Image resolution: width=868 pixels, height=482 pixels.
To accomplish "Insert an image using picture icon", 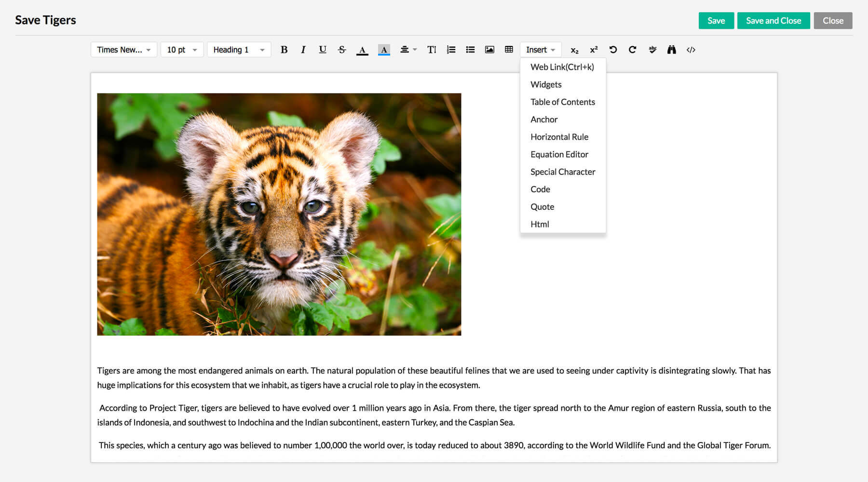I will point(489,50).
